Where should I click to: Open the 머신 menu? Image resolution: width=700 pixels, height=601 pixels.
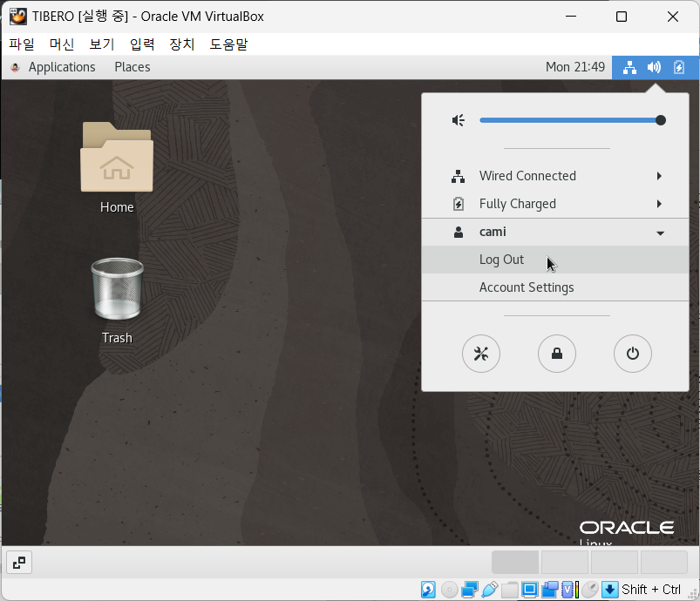coord(62,44)
